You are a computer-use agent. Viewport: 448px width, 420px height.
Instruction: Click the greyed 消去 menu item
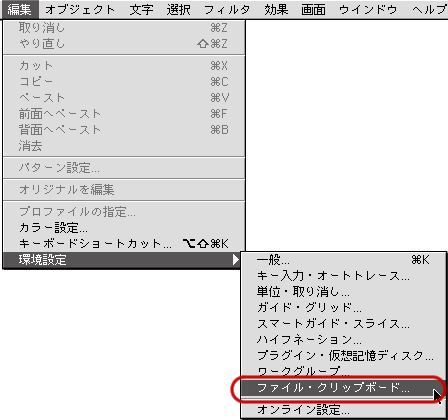pyautogui.click(x=124, y=146)
